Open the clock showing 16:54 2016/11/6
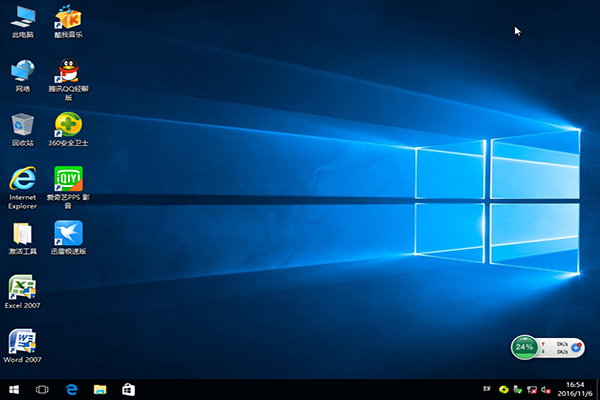 coord(575,389)
